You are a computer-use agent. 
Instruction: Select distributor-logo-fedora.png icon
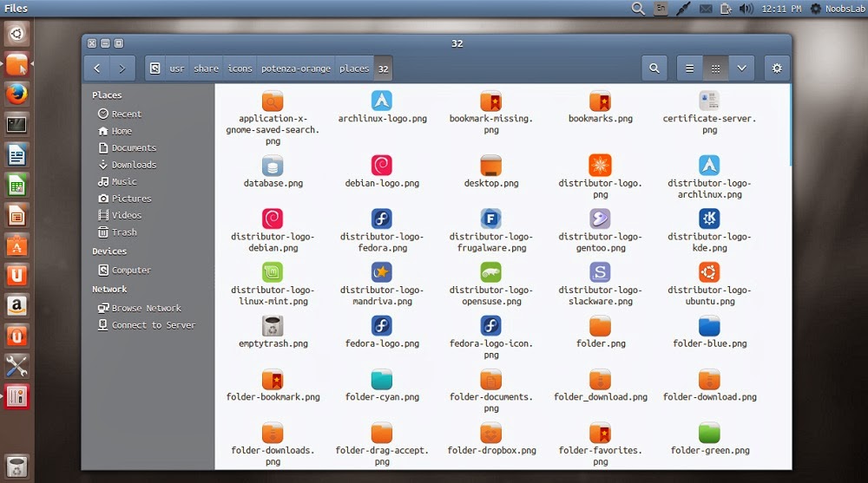pos(382,219)
